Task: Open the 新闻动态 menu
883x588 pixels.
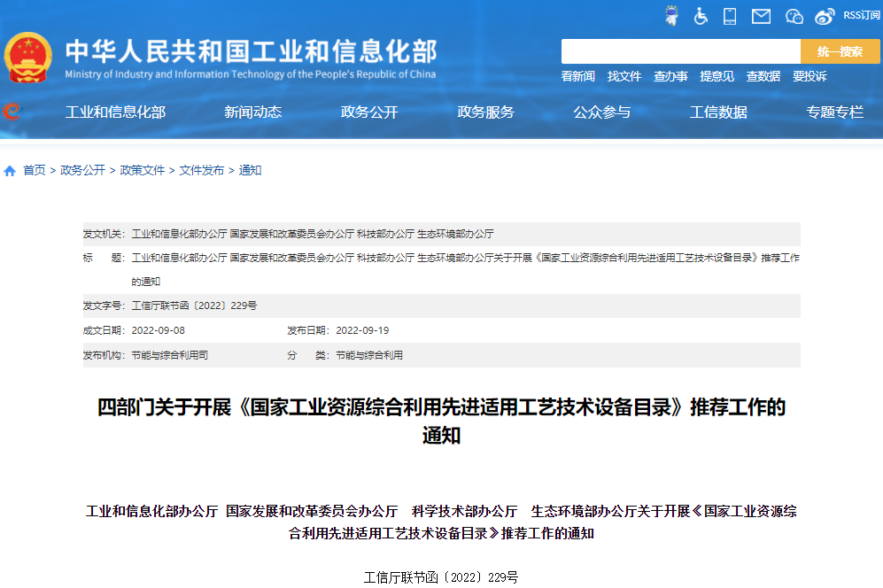Action: 252,112
